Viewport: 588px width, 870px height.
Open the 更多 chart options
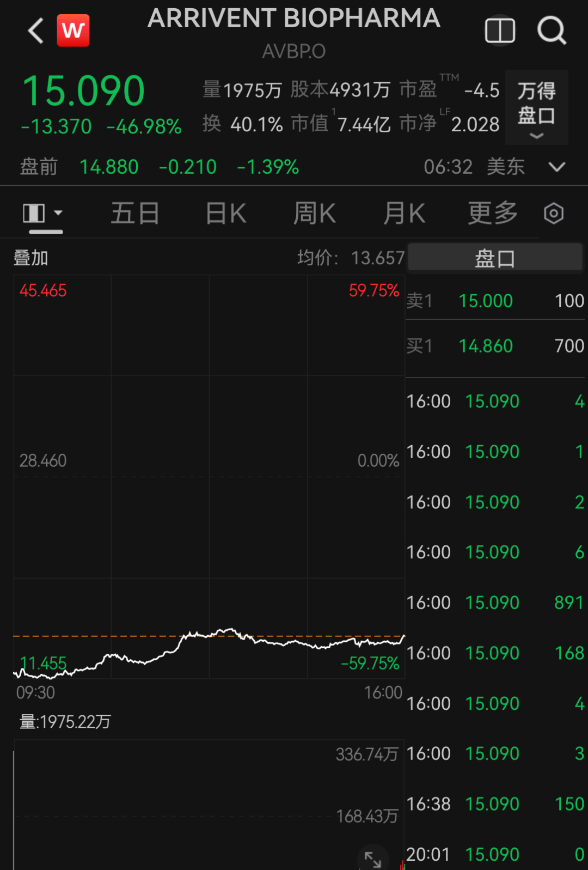click(493, 213)
